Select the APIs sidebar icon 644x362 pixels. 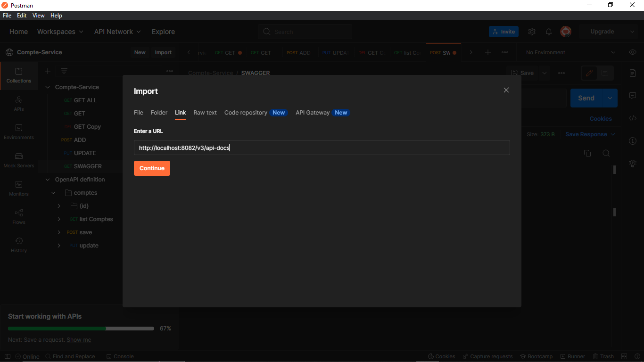[19, 103]
